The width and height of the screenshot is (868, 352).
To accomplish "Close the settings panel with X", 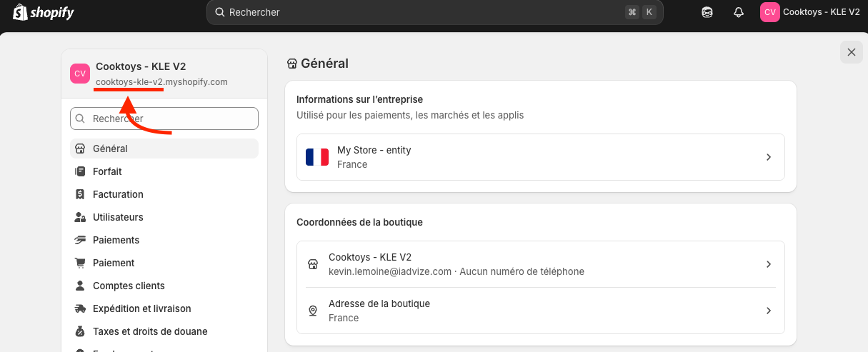I will click(851, 52).
